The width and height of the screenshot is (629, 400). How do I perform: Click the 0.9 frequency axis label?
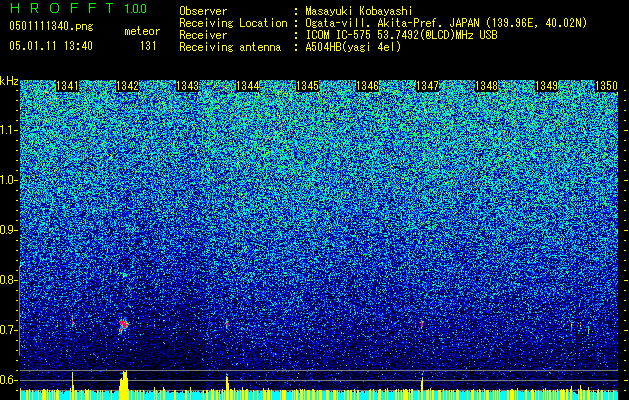point(8,230)
